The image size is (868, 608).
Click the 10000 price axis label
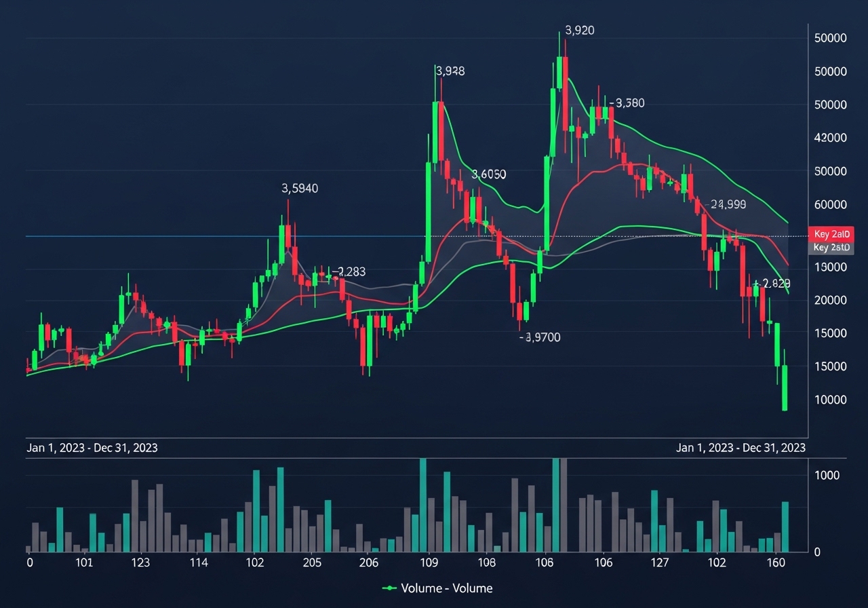click(x=831, y=400)
